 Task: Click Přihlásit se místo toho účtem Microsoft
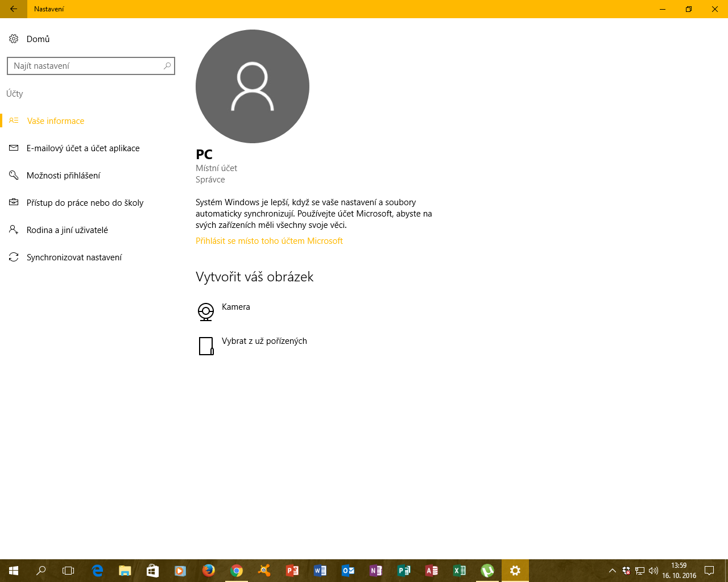coord(269,241)
